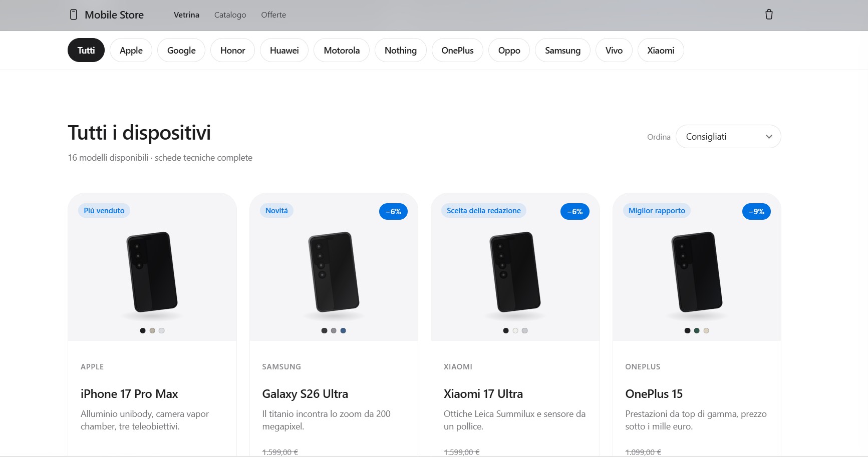Pick the beige color for iPhone 17 Pro Max
The width and height of the screenshot is (868, 457).
click(x=152, y=330)
